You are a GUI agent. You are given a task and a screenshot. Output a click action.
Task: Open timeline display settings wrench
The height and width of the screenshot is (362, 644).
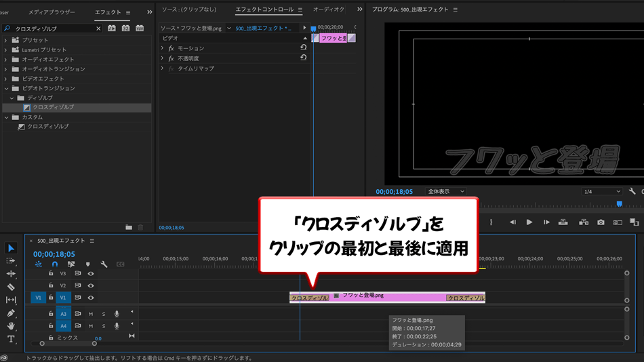(x=104, y=264)
